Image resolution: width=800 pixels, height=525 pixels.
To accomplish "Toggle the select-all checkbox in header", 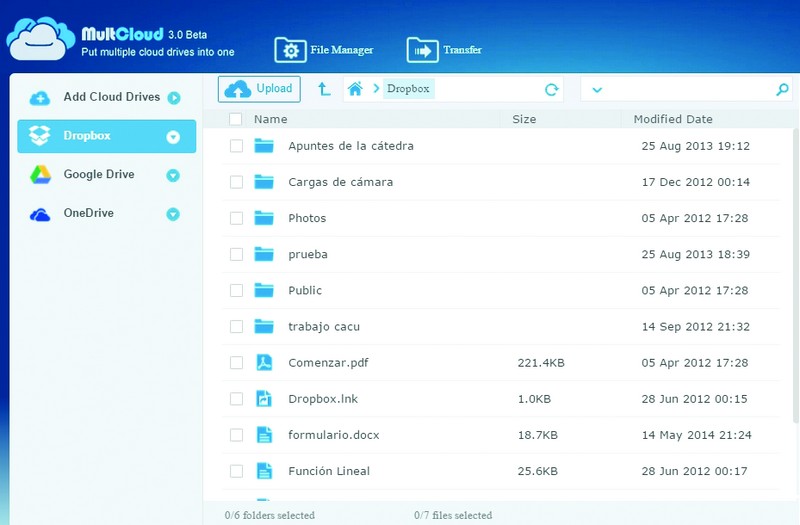I will [x=235, y=119].
